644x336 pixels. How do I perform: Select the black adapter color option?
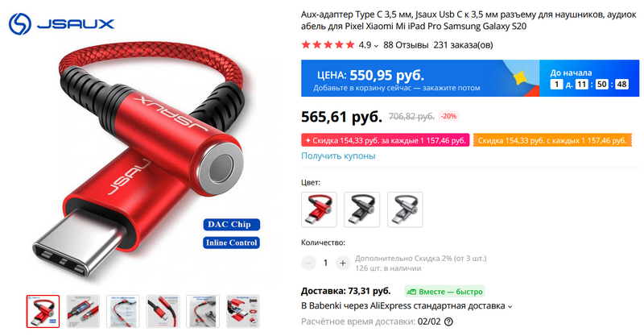click(x=361, y=209)
